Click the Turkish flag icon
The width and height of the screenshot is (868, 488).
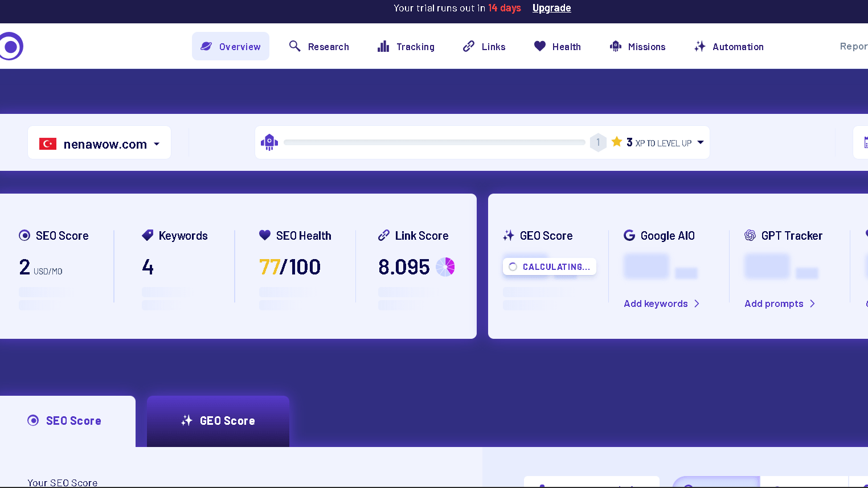pos(48,143)
